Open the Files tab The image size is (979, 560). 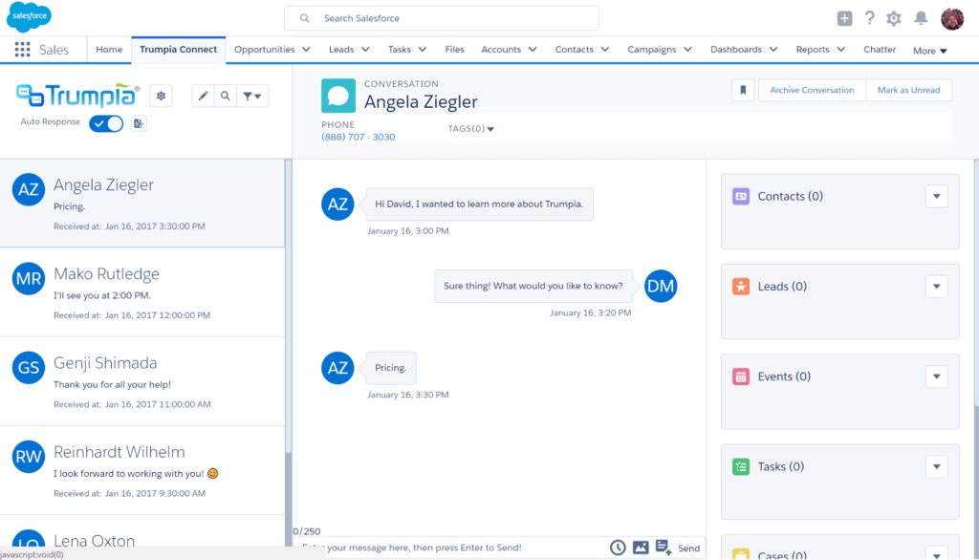454,50
